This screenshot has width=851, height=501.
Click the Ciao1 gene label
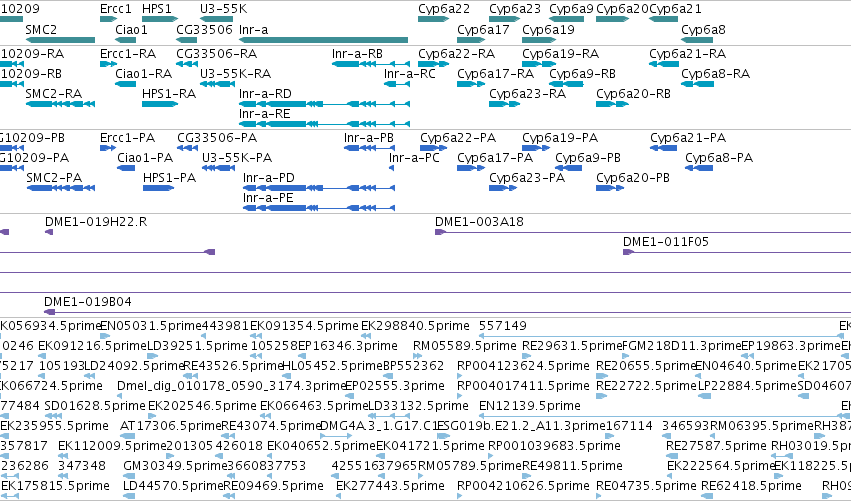(131, 29)
